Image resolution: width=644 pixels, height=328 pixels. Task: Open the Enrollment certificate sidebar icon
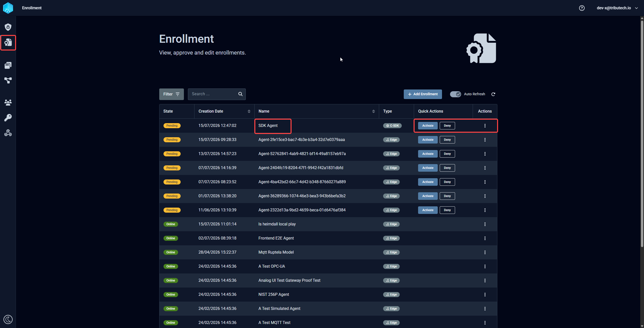pyautogui.click(x=8, y=42)
